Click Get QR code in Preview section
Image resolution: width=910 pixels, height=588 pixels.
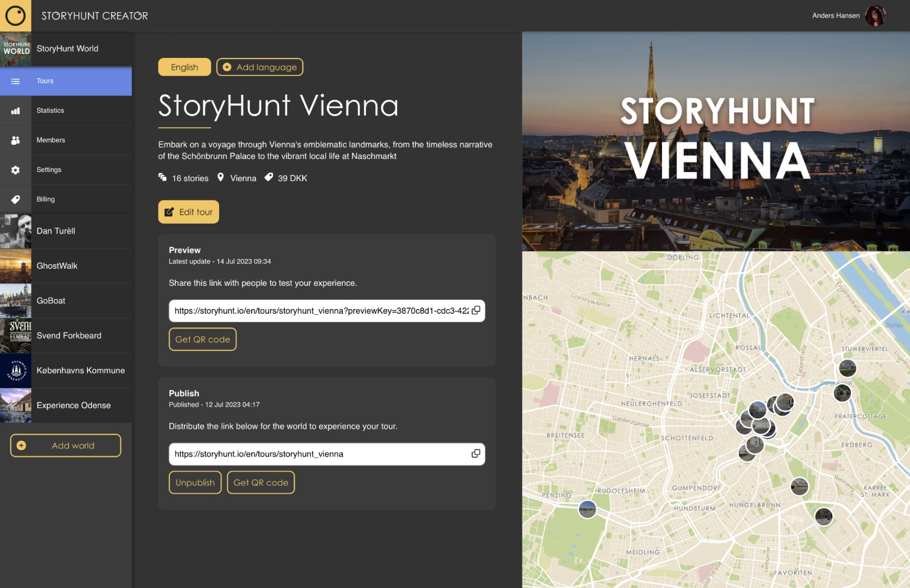coord(203,340)
